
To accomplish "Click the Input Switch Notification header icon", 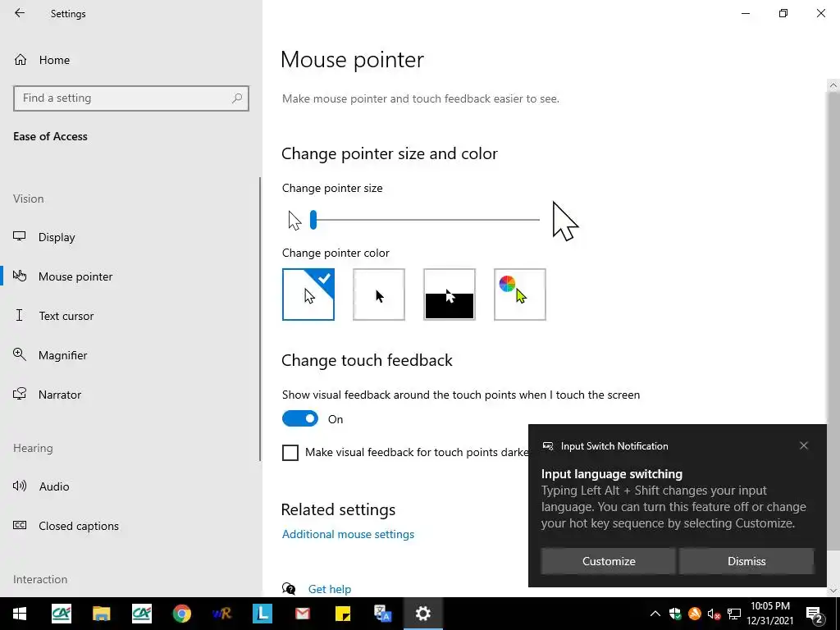I will coord(547,446).
